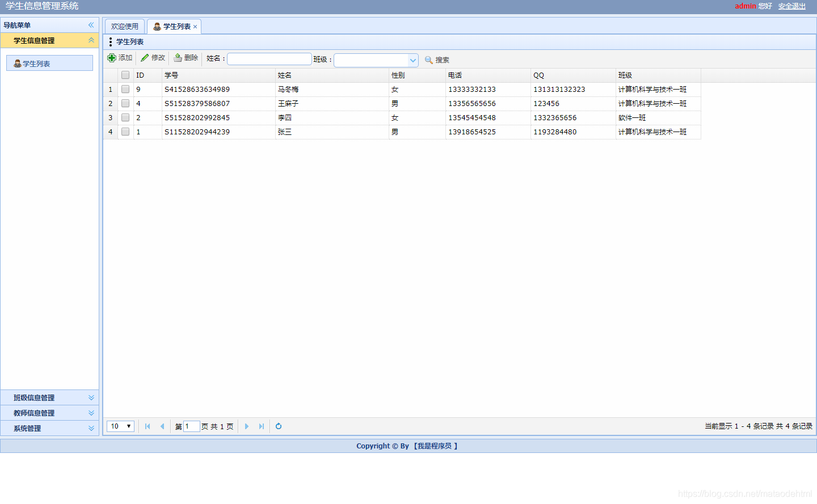Click the Copyright footer text
817x504 pixels.
point(407,446)
